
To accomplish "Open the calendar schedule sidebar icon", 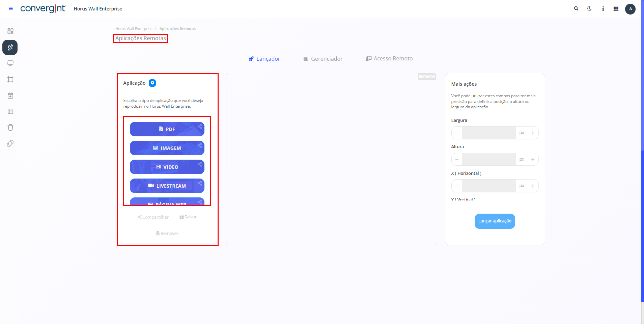I will [10, 96].
